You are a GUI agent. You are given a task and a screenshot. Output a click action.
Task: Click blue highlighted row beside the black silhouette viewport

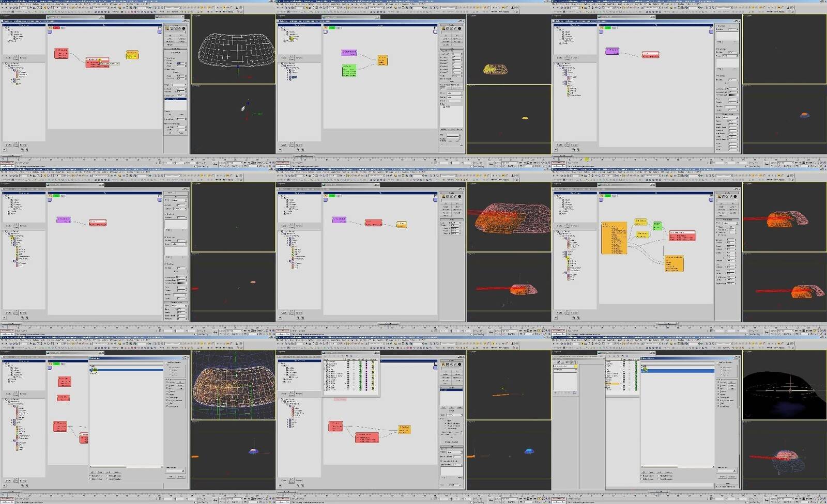[x=678, y=371]
